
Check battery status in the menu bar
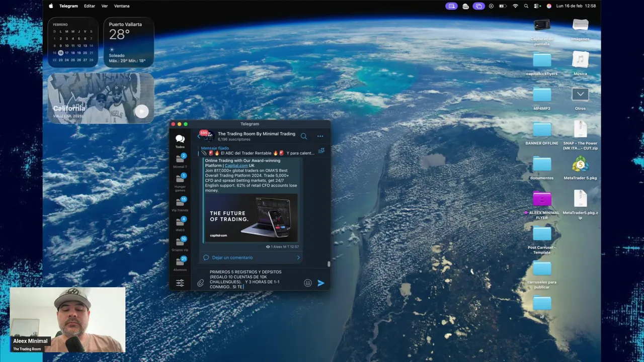click(x=503, y=6)
